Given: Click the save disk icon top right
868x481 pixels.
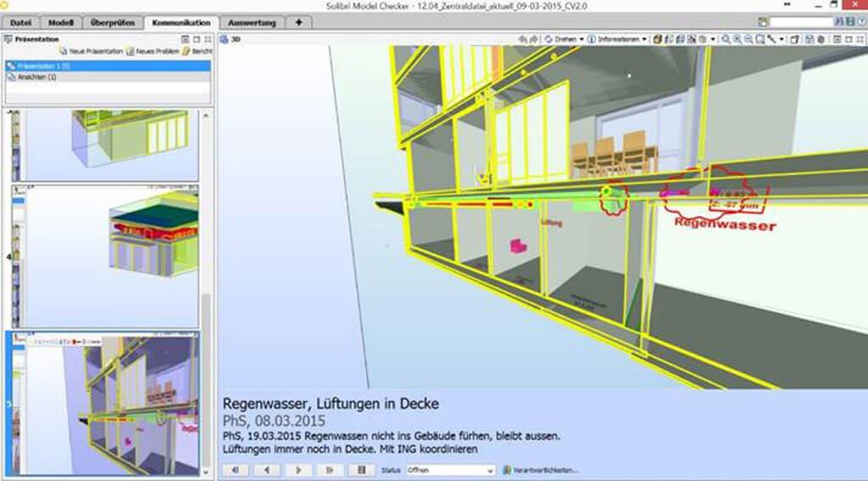Looking at the screenshot, I should coord(850,21).
